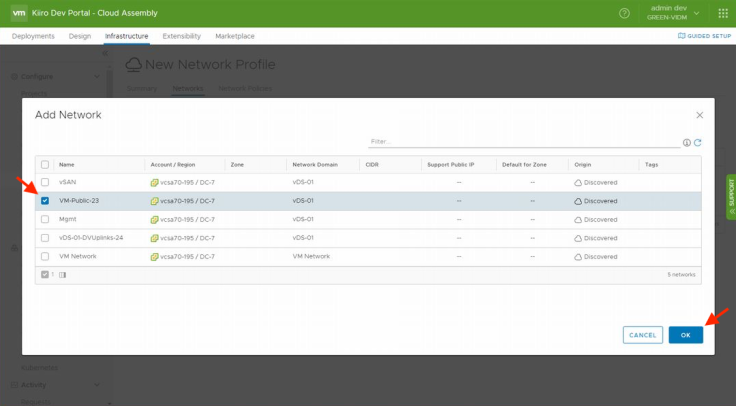Sort by the Account / Region column header
Screen dimensions: 736x406
click(173, 165)
